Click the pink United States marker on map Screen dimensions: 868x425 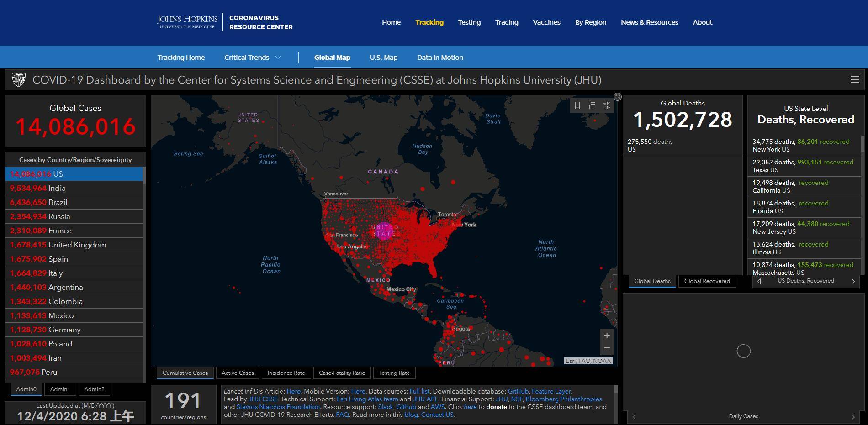point(384,231)
